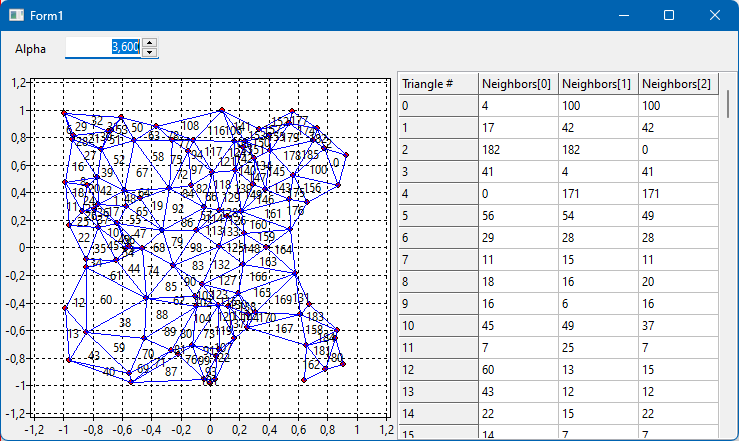Select row header for triangle 14
This screenshot has height=441, width=739.
(x=438, y=414)
